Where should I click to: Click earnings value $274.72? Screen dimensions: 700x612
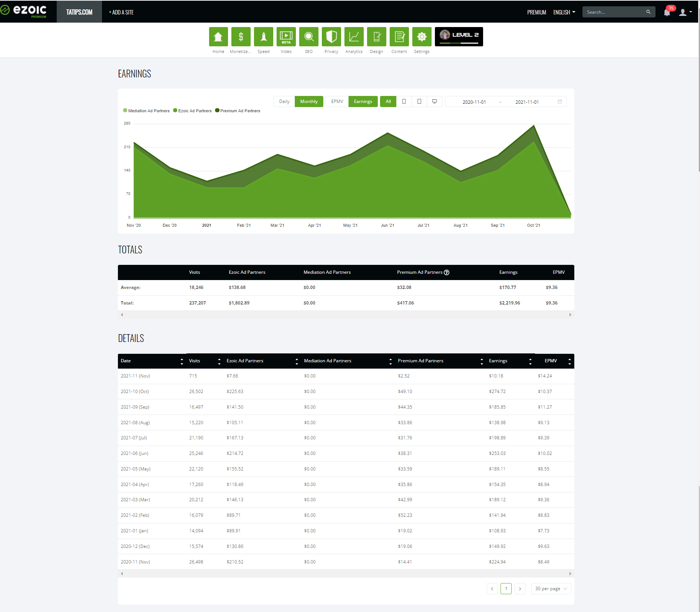(x=497, y=392)
